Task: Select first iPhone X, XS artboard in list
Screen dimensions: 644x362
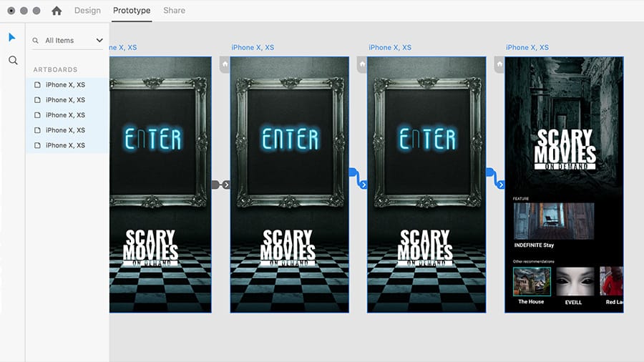Action: tap(67, 85)
